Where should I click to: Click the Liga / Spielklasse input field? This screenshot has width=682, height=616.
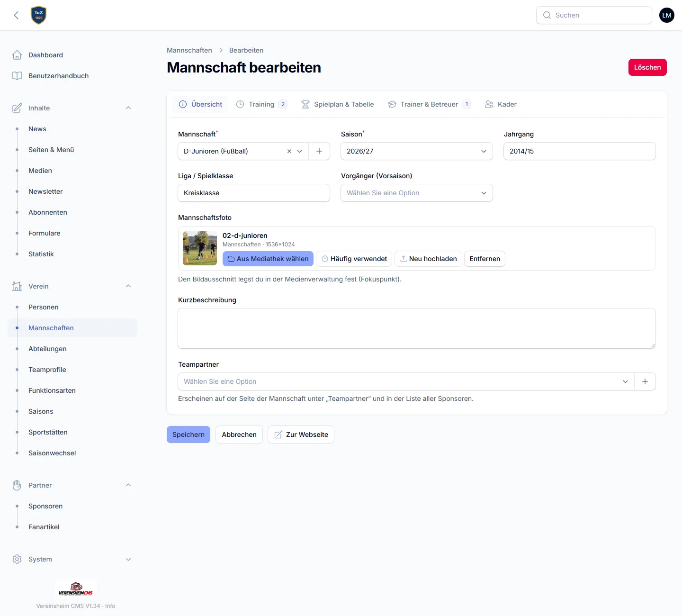coord(254,193)
